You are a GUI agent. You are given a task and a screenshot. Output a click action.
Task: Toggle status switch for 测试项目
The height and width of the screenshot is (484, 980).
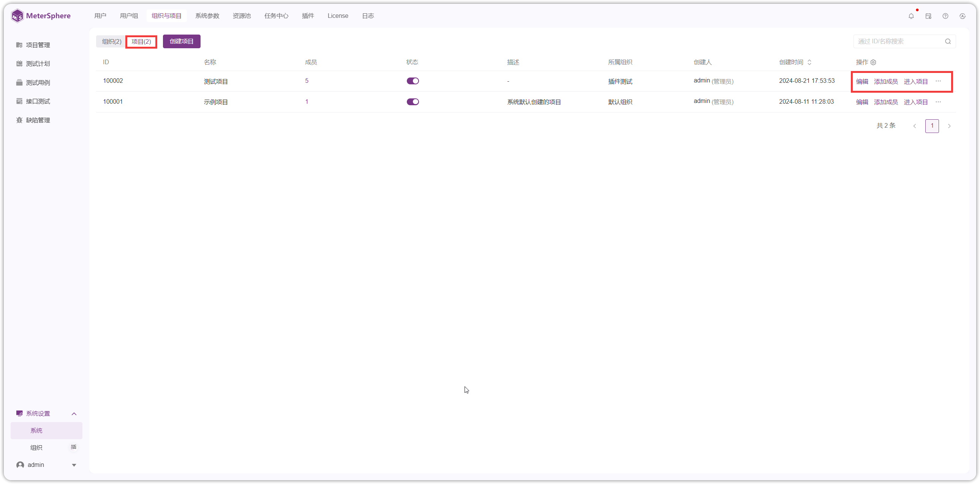(x=413, y=81)
